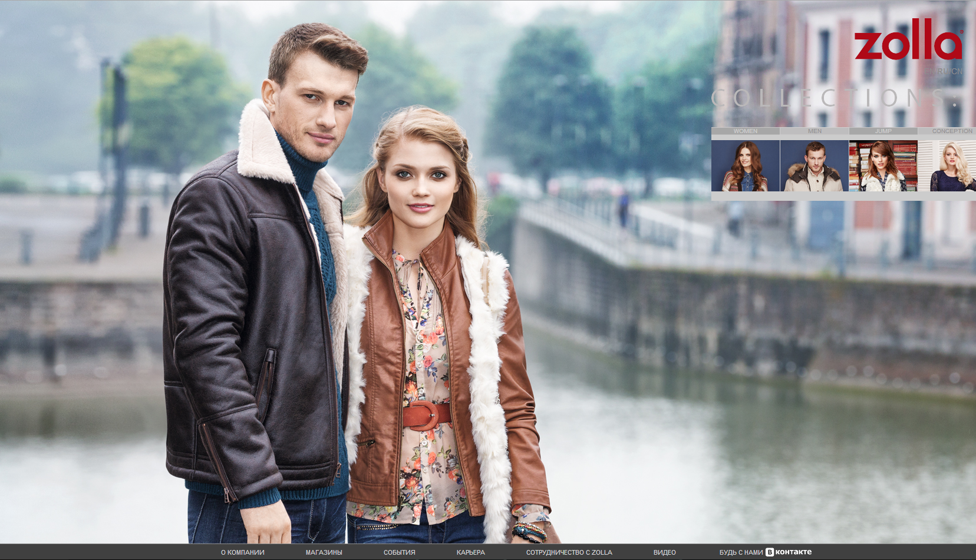The width and height of the screenshot is (976, 560).
Task: Open the МАГАЗИНЫ menu item
Action: tap(324, 552)
